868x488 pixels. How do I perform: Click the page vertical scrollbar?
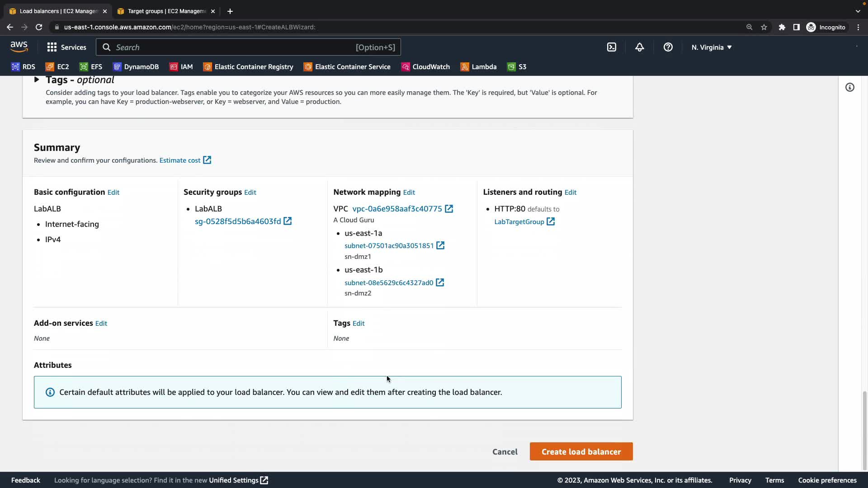coord(864,429)
